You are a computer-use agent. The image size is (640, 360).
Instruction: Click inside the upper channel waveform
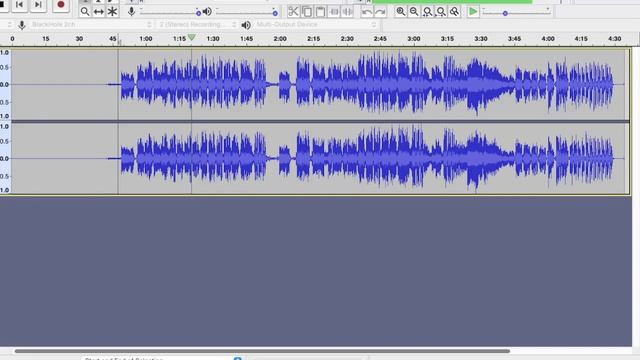click(318, 84)
